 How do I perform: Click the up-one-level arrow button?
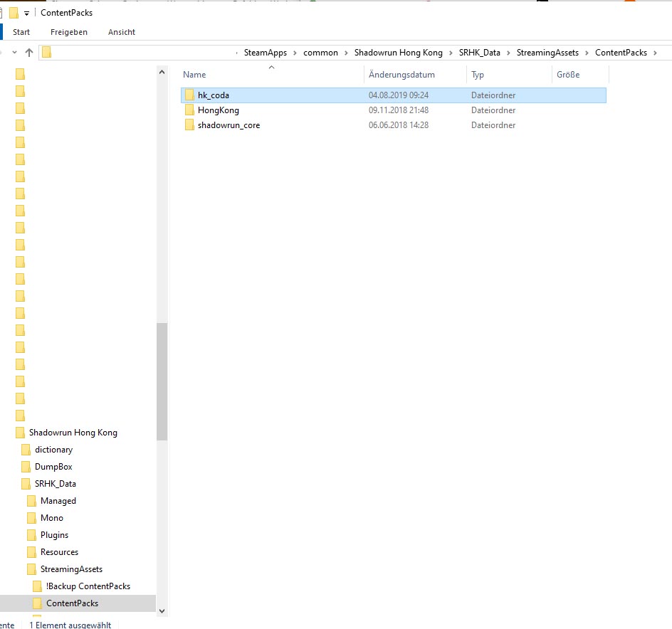(29, 53)
